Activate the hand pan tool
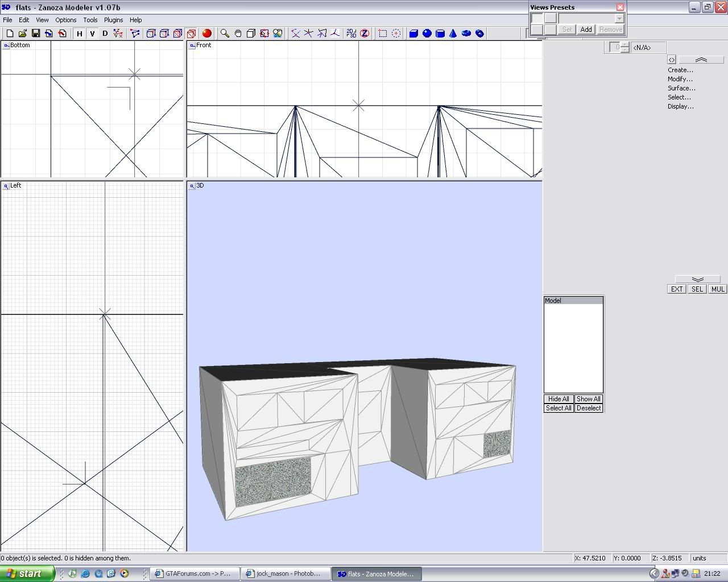The height and width of the screenshot is (582, 728). 238,34
